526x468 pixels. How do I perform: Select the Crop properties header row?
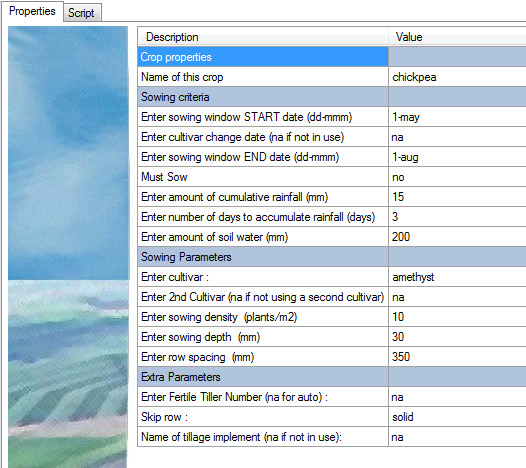pos(332,57)
